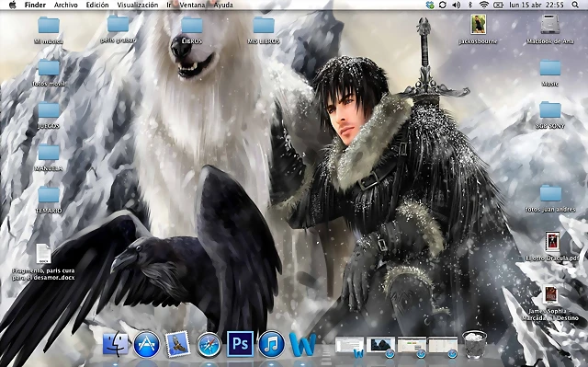Open the Archivo menu

(65, 5)
